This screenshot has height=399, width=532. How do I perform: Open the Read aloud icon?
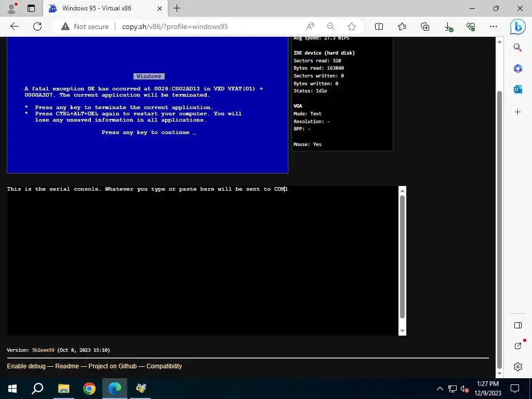click(x=310, y=26)
